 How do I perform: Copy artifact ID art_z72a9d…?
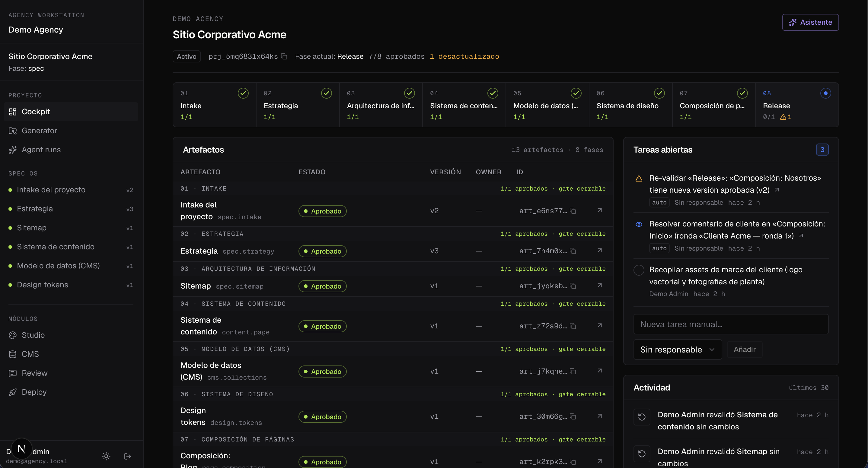pyautogui.click(x=573, y=326)
